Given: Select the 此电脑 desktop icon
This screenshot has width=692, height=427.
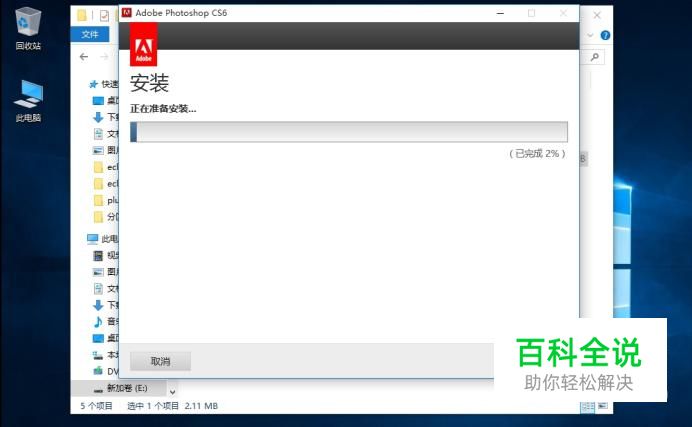Looking at the screenshot, I should coord(28,101).
